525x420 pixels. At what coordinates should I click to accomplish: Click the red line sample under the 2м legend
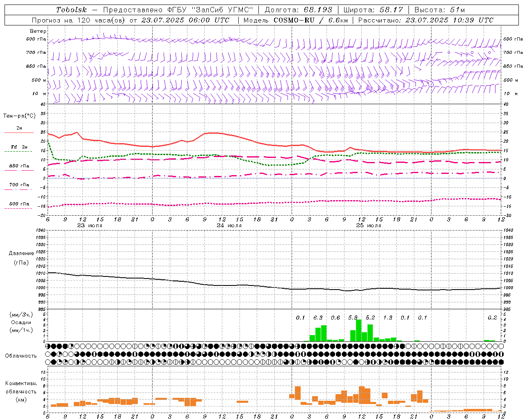point(19,133)
